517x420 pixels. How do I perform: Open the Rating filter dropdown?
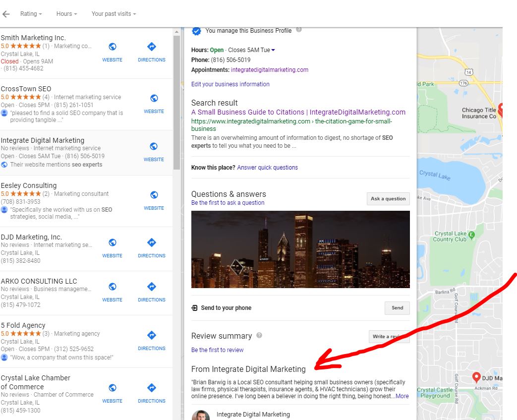point(31,14)
